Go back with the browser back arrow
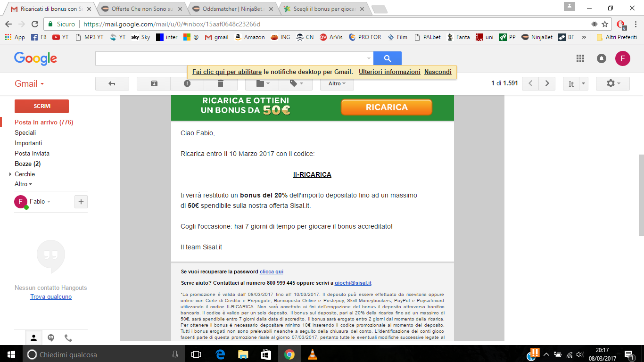 pos(8,24)
